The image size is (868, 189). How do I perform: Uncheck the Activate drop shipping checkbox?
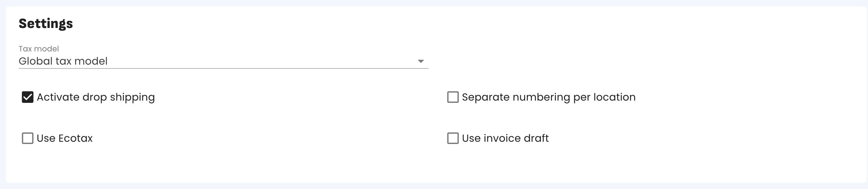[28, 97]
